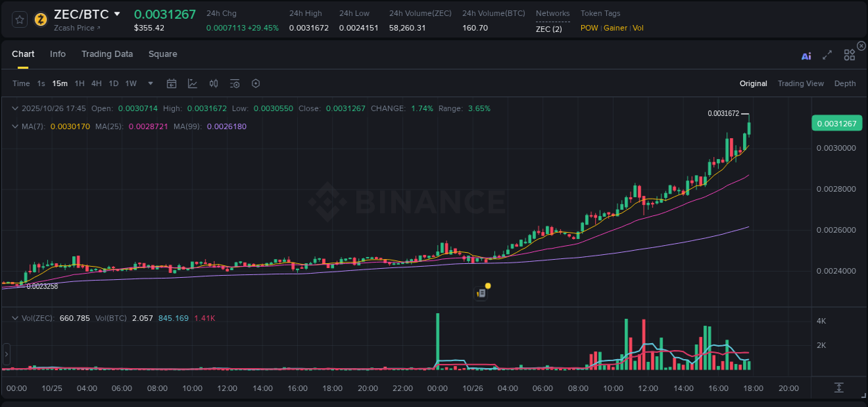
Task: Open the ZEC/BTC pair dropdown
Action: point(116,13)
